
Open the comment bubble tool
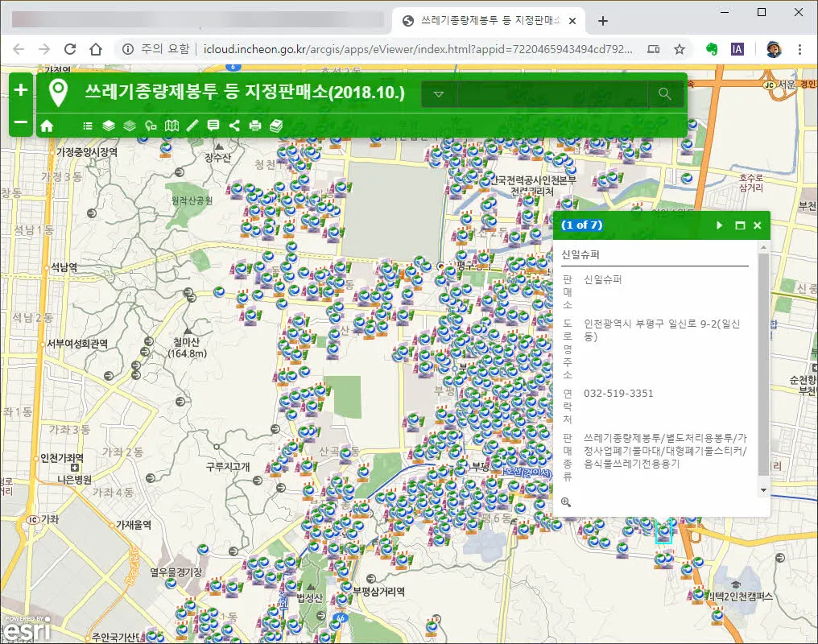point(213,125)
